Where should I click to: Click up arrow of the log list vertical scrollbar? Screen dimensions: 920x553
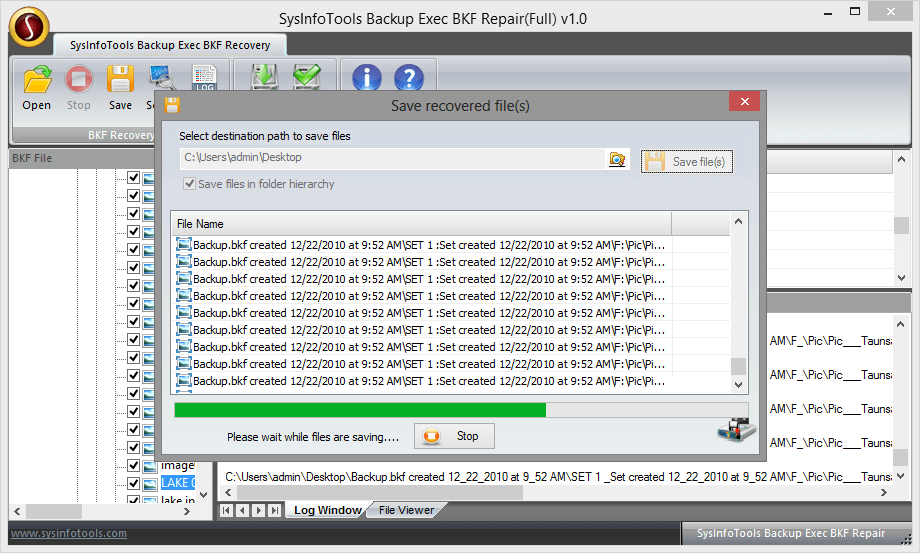coord(901,324)
